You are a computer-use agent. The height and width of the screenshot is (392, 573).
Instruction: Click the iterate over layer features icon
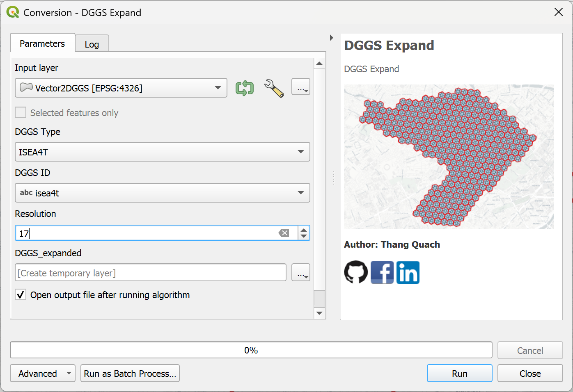(x=245, y=88)
